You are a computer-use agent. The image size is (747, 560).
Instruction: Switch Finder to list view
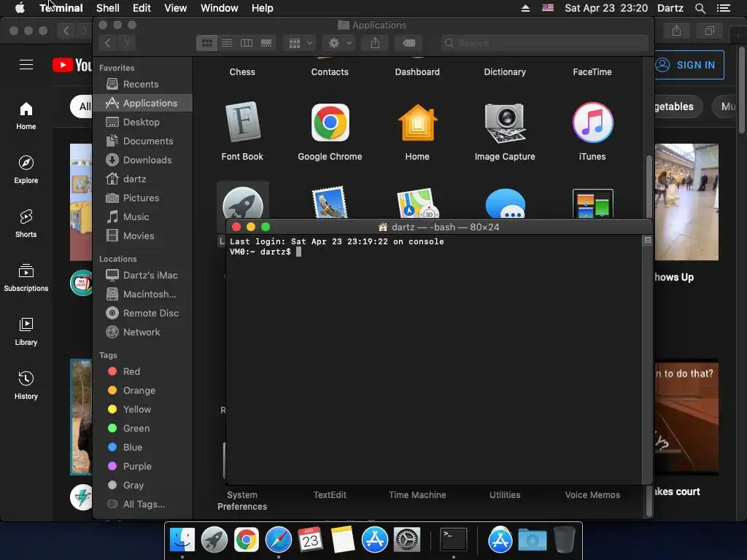pos(227,43)
